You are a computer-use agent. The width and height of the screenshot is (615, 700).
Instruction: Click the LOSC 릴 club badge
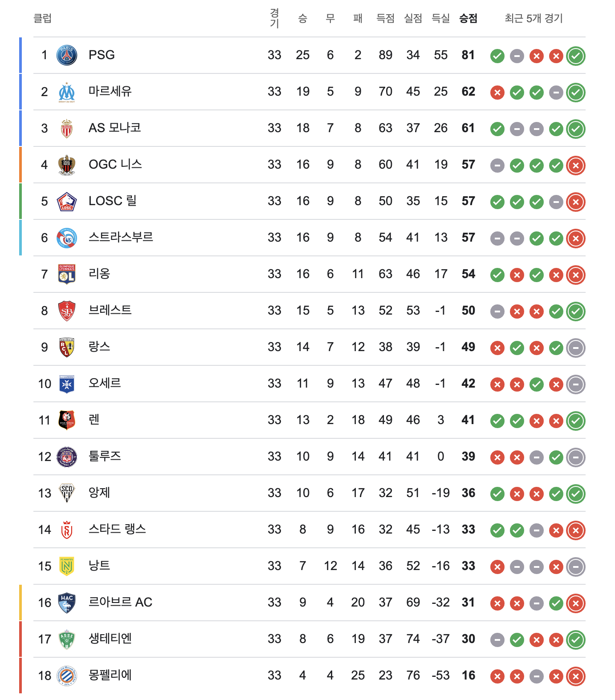(x=67, y=202)
